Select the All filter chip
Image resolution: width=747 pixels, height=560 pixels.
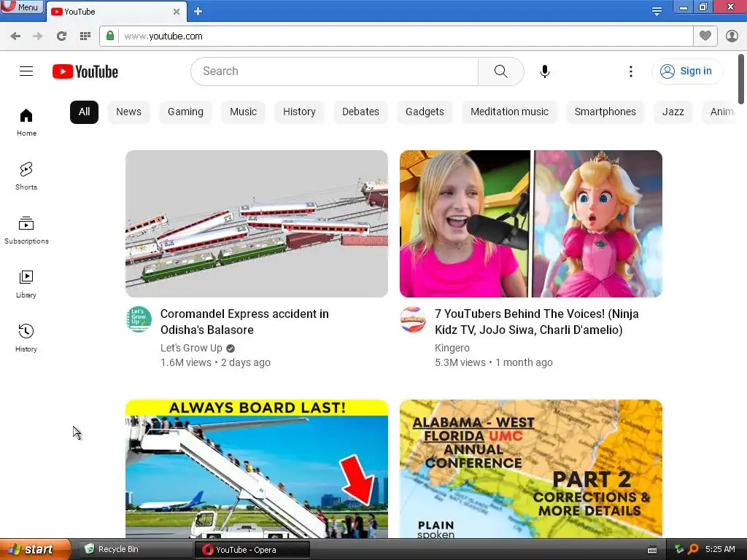[85, 112]
